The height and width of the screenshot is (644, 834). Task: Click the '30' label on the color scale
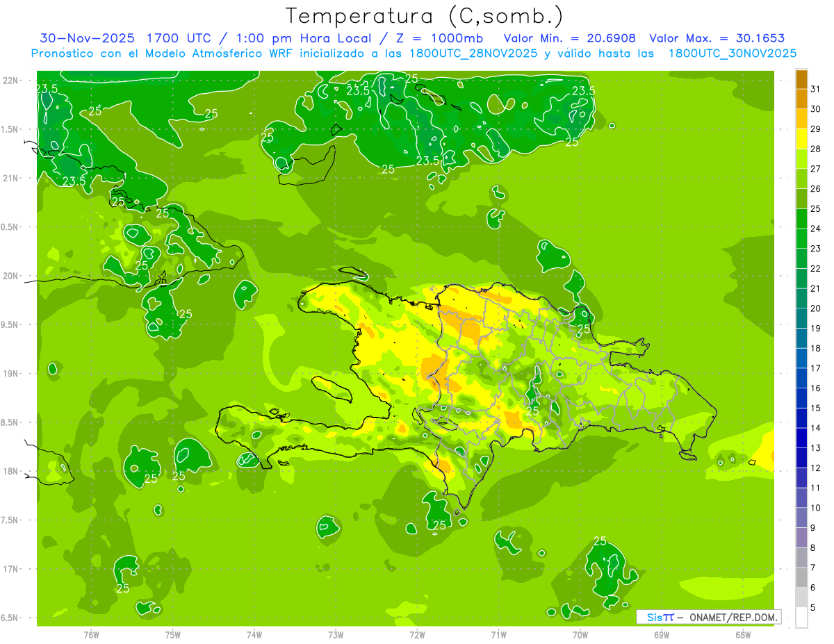pyautogui.click(x=816, y=109)
